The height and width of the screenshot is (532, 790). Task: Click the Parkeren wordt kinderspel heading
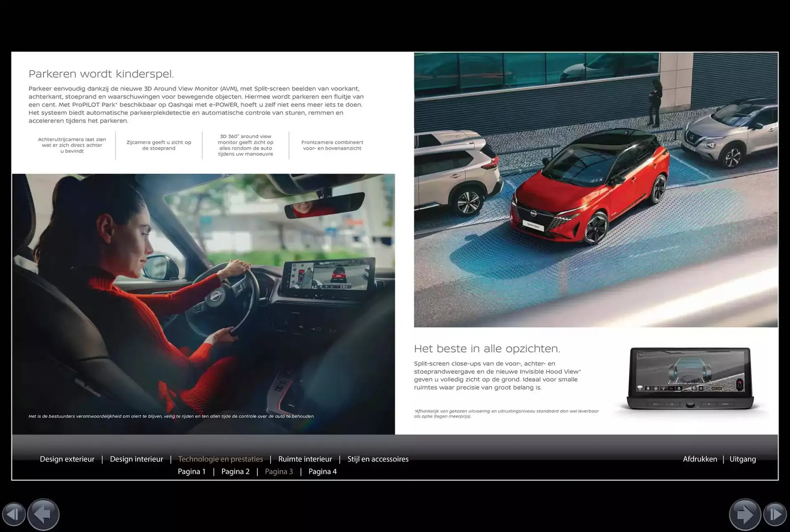pos(101,74)
